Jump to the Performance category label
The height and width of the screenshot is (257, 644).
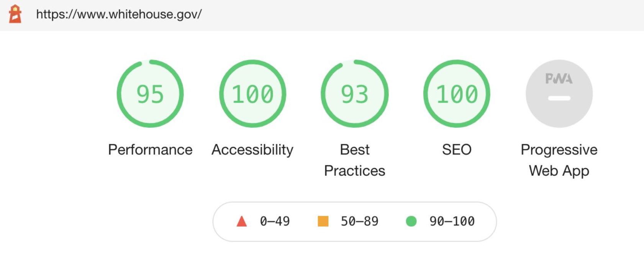tap(150, 150)
